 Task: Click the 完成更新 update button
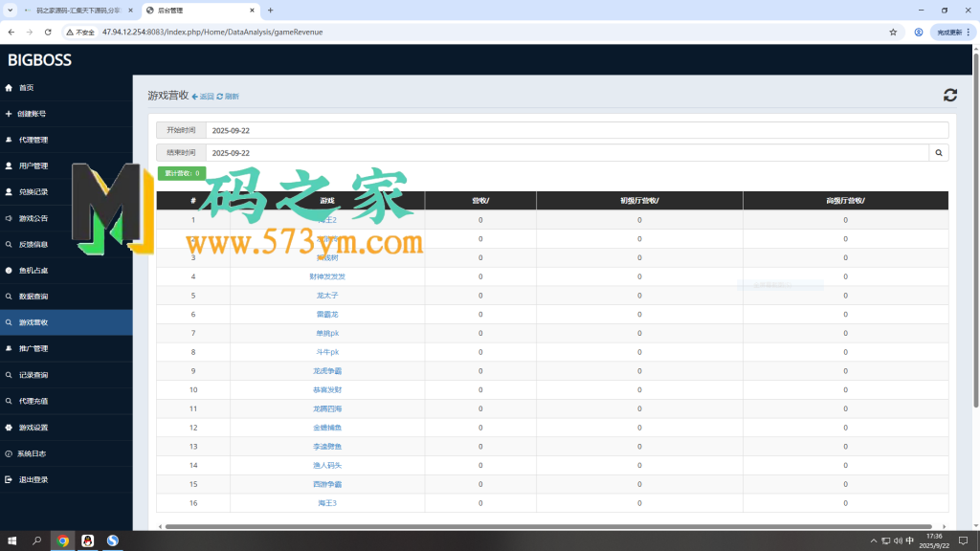click(x=952, y=33)
